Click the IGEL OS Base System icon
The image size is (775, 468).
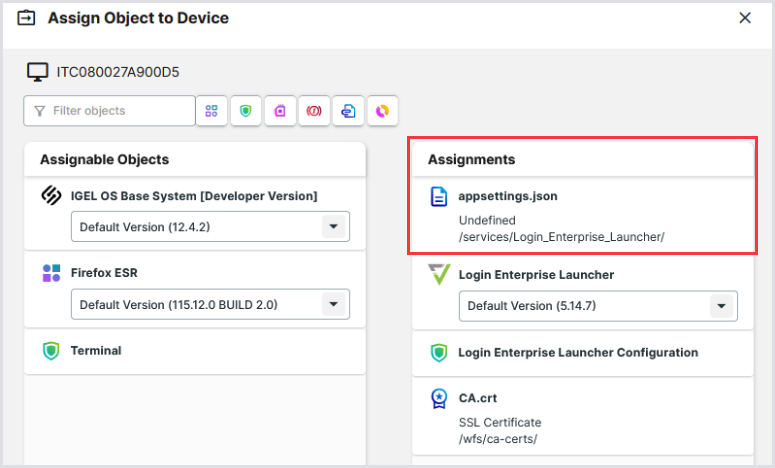tap(52, 196)
